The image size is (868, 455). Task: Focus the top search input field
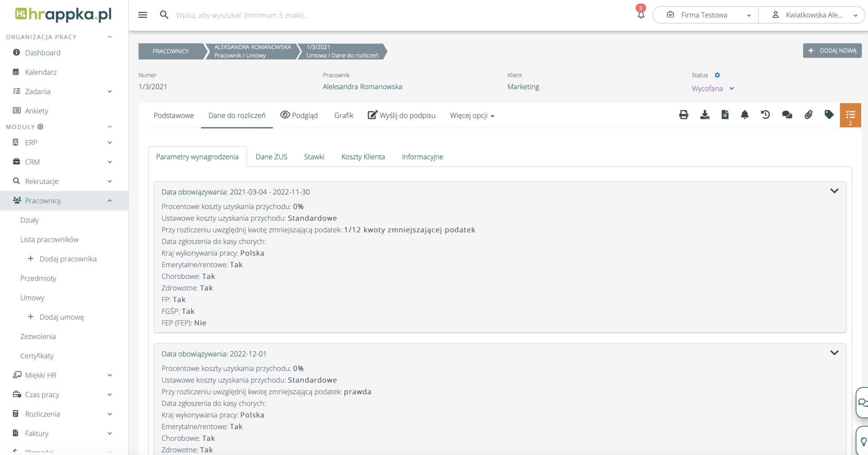(x=242, y=15)
